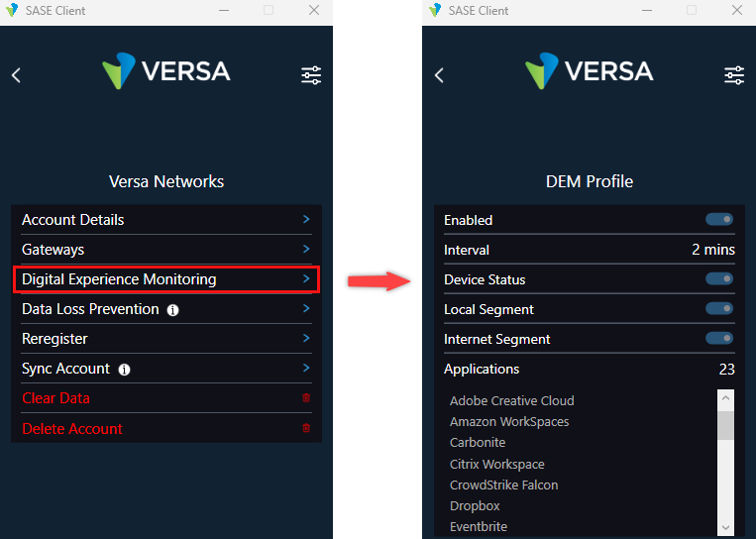Turn off the Internet Segment switch
The image size is (756, 539).
pyautogui.click(x=719, y=339)
